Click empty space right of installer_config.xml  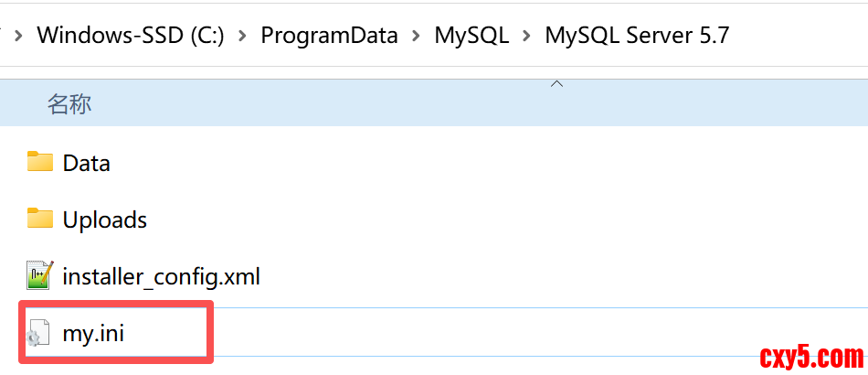tap(548, 276)
